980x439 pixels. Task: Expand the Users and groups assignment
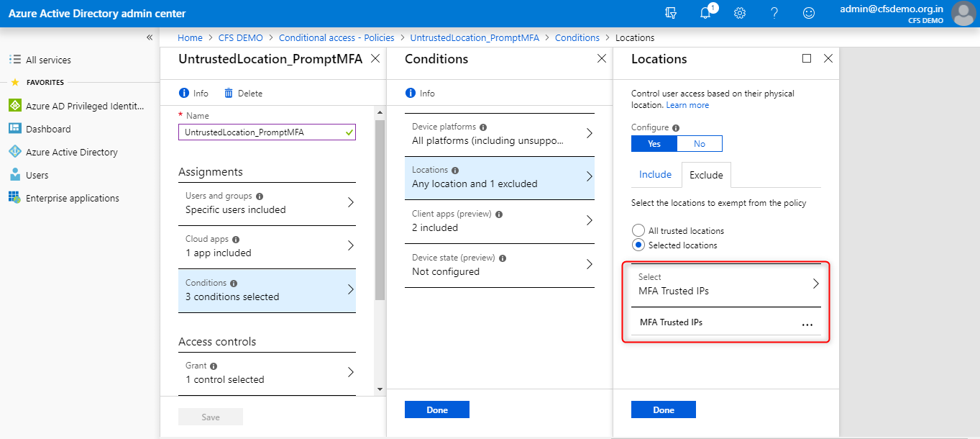[267, 203]
